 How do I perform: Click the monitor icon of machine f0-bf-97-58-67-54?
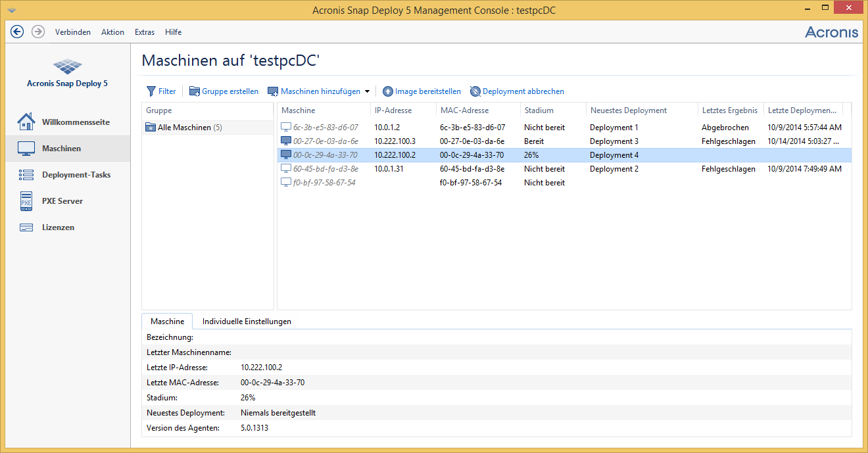[x=286, y=183]
